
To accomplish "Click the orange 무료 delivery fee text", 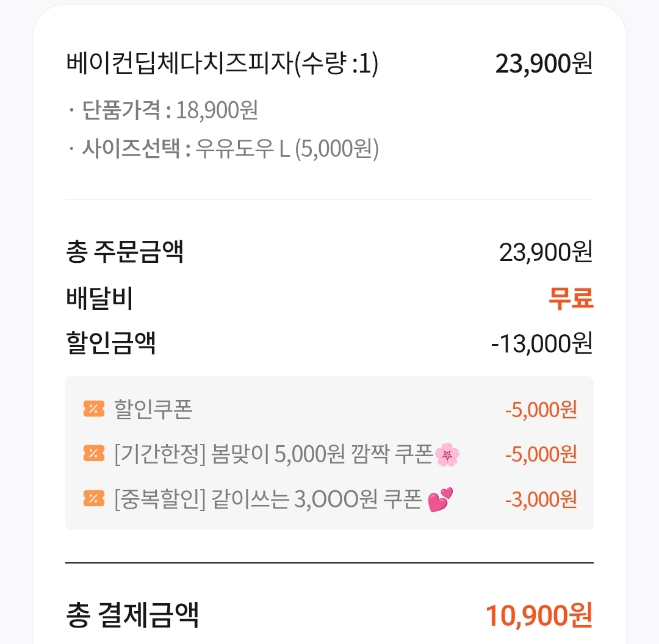I will [x=571, y=298].
